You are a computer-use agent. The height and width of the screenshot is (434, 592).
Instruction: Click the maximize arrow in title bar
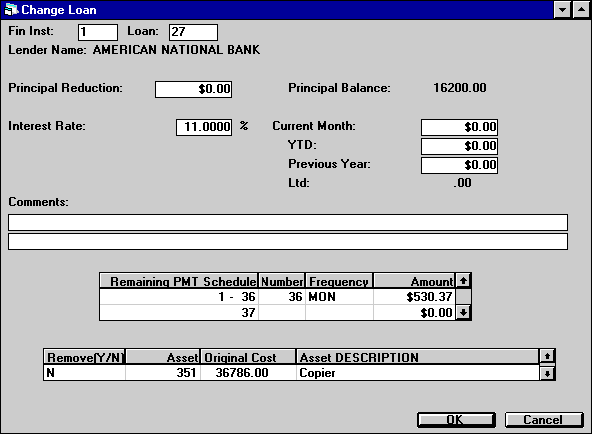tap(581, 9)
